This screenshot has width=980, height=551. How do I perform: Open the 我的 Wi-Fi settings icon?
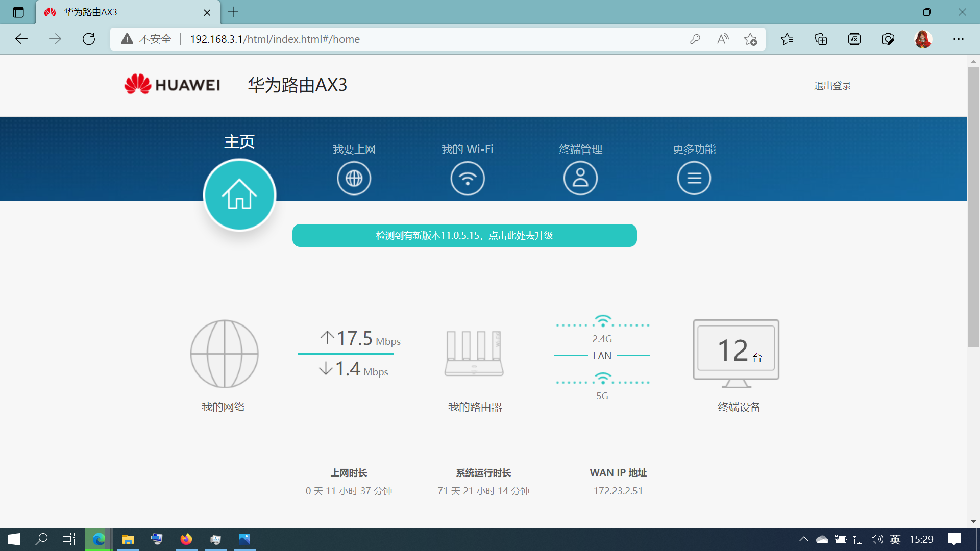(x=467, y=178)
